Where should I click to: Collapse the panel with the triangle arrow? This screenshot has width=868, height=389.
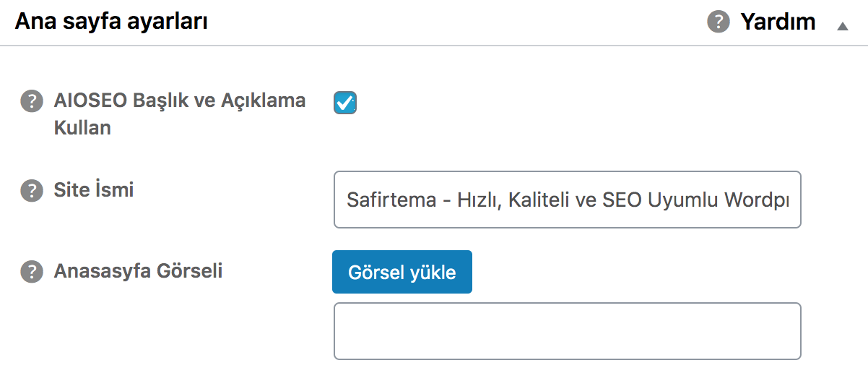click(842, 26)
